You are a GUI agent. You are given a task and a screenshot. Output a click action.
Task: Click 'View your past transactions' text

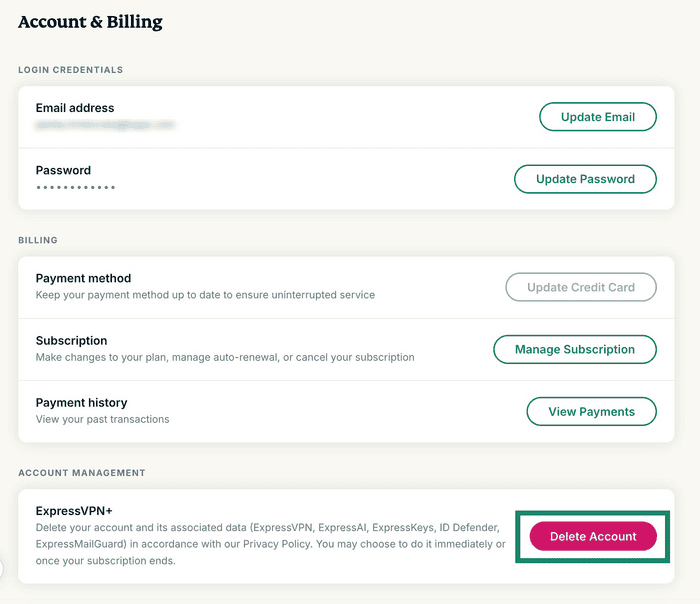pos(103,420)
